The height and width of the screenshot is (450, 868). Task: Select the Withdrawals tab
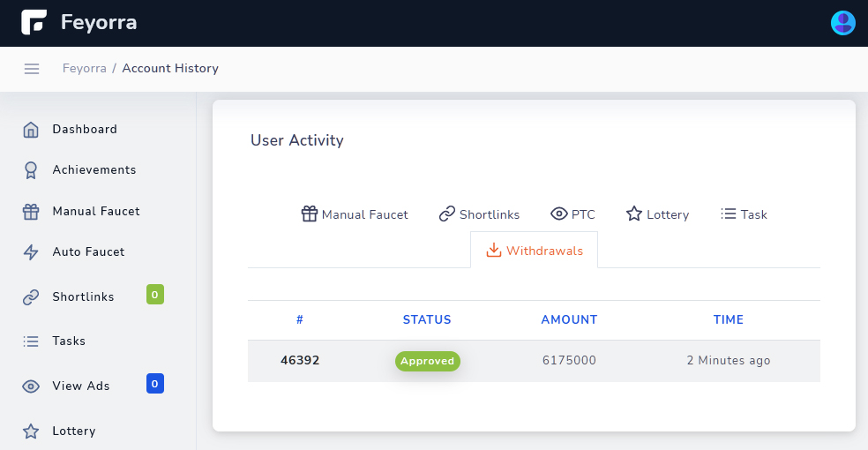click(x=535, y=251)
